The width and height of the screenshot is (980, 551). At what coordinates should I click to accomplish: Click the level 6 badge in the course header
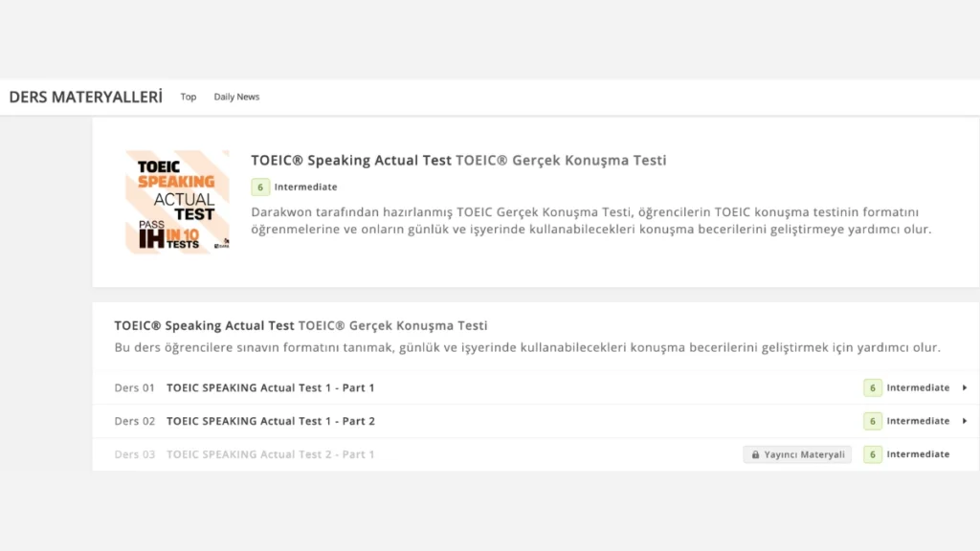click(260, 187)
